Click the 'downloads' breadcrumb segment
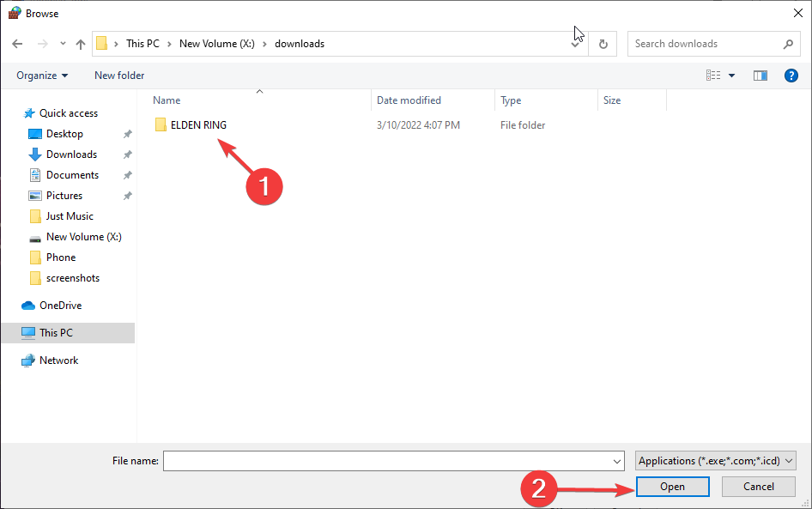 [x=300, y=44]
